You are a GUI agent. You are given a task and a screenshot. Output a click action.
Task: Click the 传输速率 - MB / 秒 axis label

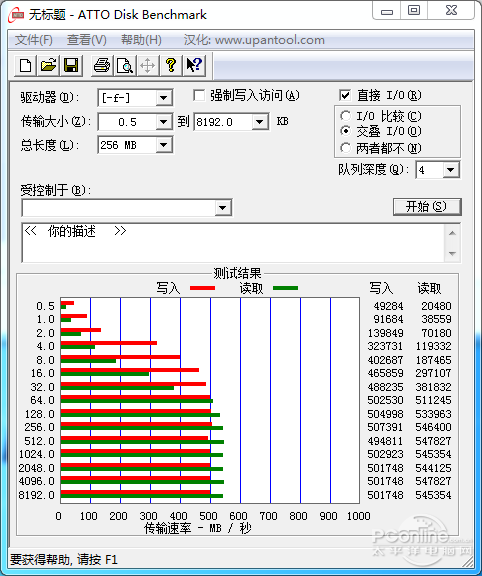[x=198, y=529]
